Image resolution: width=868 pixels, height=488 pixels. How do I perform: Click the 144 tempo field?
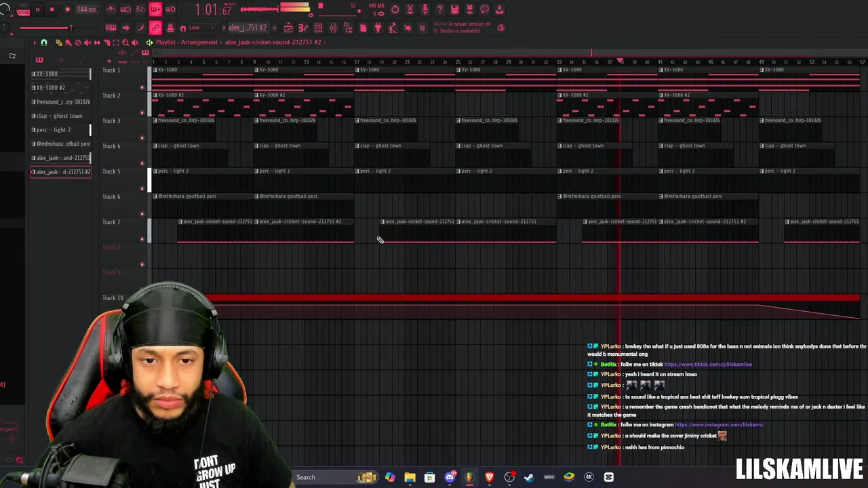87,9
